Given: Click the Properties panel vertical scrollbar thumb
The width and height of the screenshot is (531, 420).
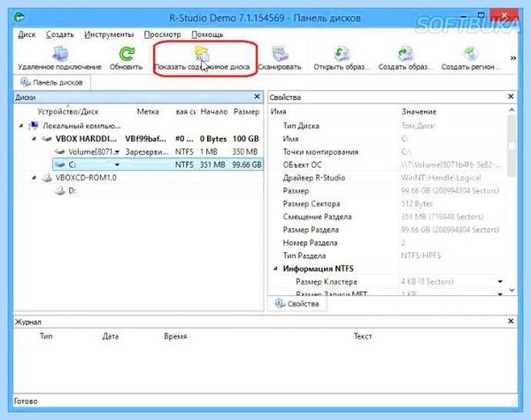Looking at the screenshot, I should pyautogui.click(x=512, y=146).
